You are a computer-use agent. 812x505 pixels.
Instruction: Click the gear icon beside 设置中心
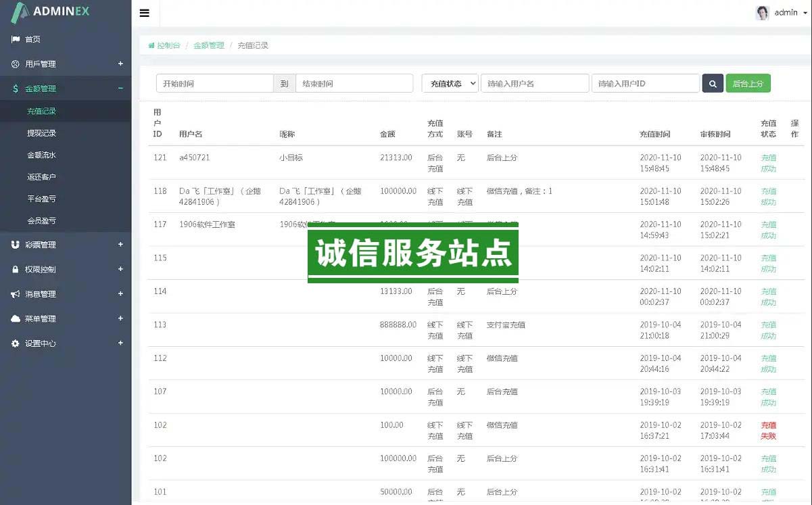click(x=16, y=343)
